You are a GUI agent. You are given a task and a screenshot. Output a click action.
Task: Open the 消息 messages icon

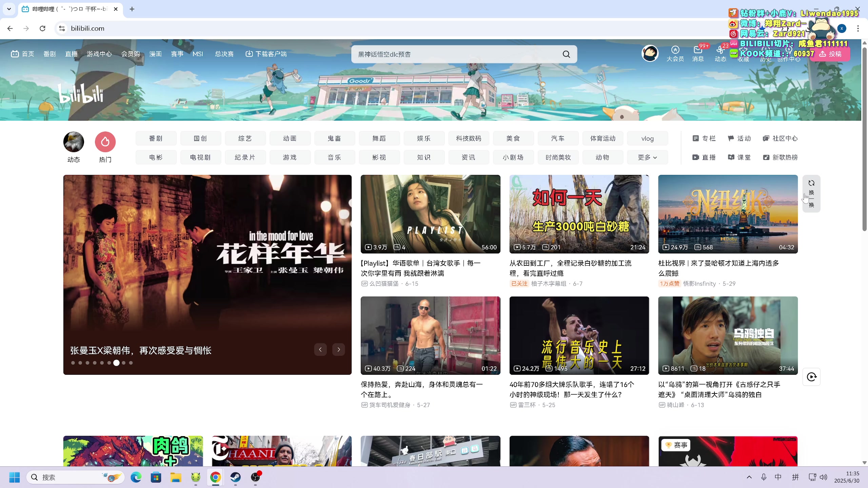point(698,54)
